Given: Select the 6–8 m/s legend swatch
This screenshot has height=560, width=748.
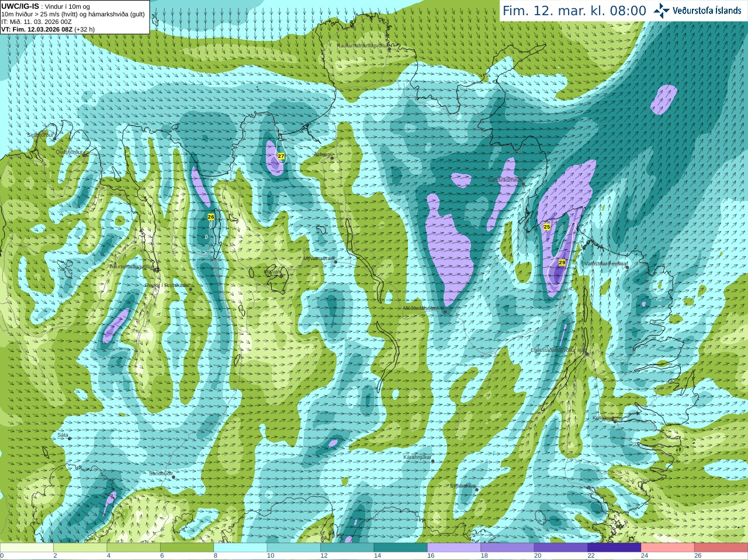Looking at the screenshot, I should pyautogui.click(x=187, y=548).
